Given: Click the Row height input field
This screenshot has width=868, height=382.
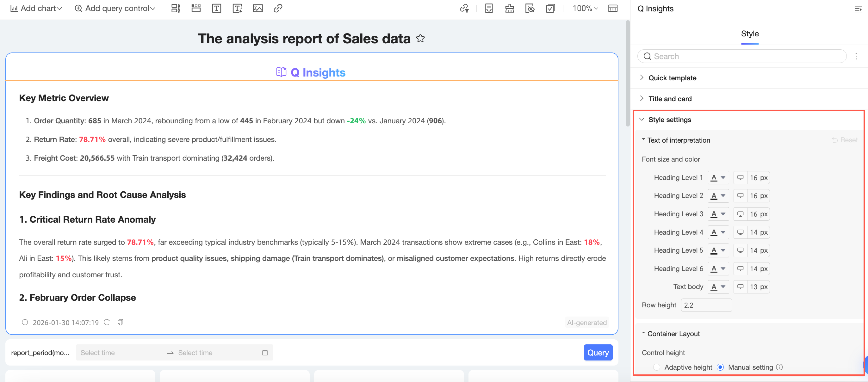Looking at the screenshot, I should (706, 305).
